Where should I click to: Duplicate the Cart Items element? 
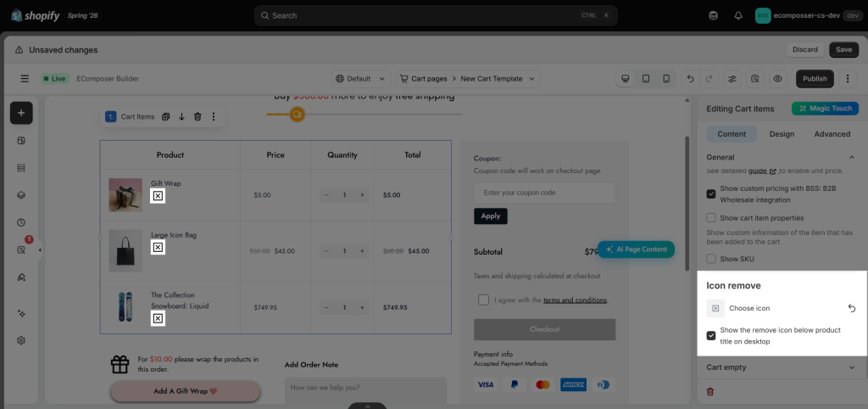[165, 116]
